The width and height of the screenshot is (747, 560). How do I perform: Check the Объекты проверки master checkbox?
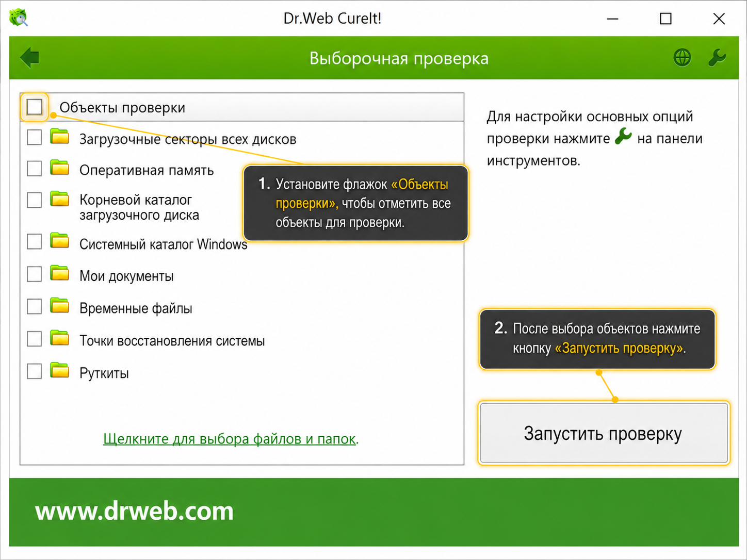point(35,107)
